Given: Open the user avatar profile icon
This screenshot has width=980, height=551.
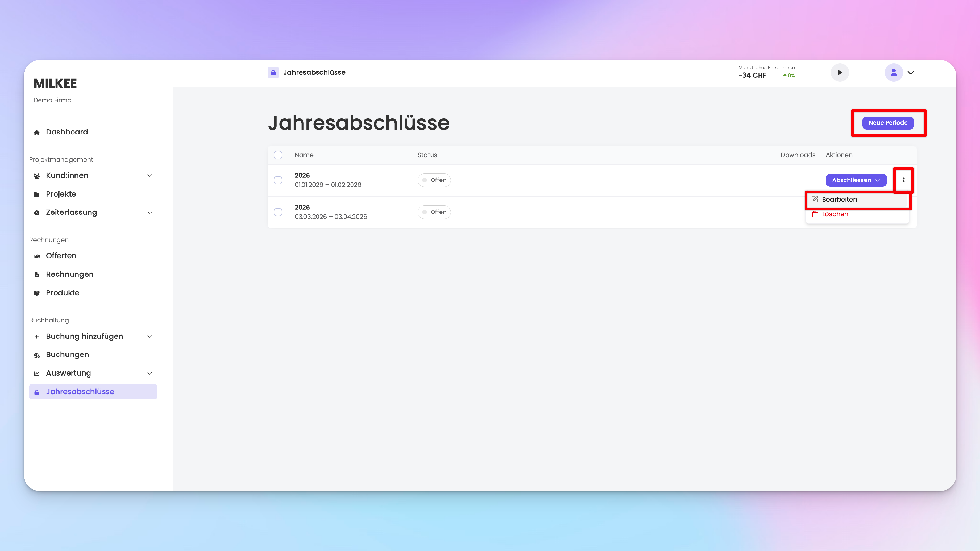Looking at the screenshot, I should (894, 72).
